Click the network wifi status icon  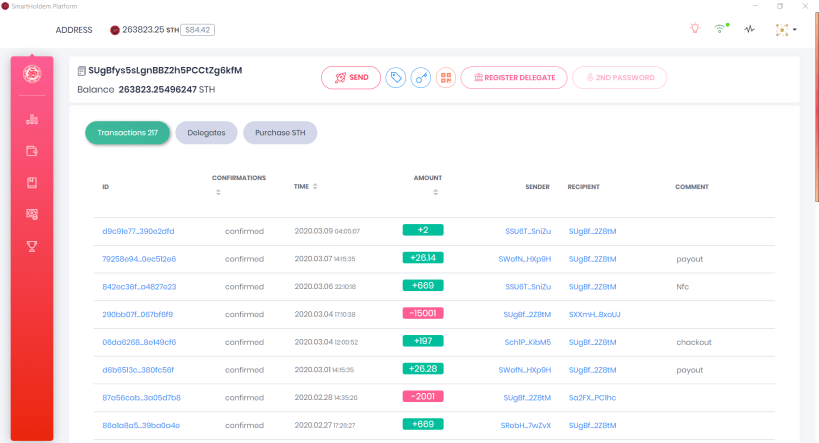pyautogui.click(x=721, y=28)
